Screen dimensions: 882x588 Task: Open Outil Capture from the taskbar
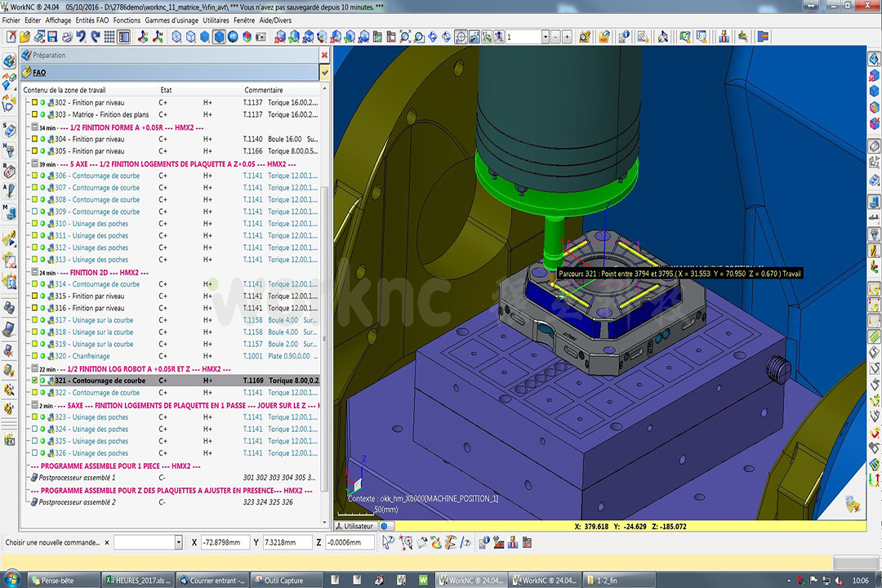click(x=286, y=580)
